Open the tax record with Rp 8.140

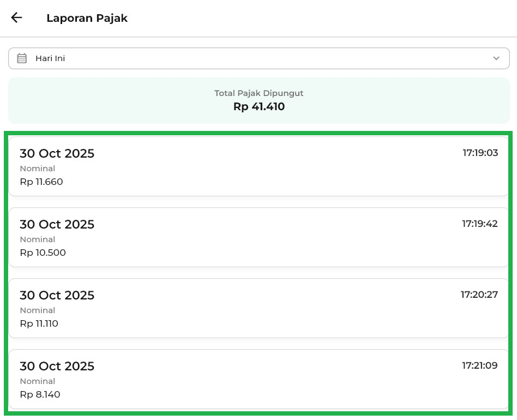258,379
